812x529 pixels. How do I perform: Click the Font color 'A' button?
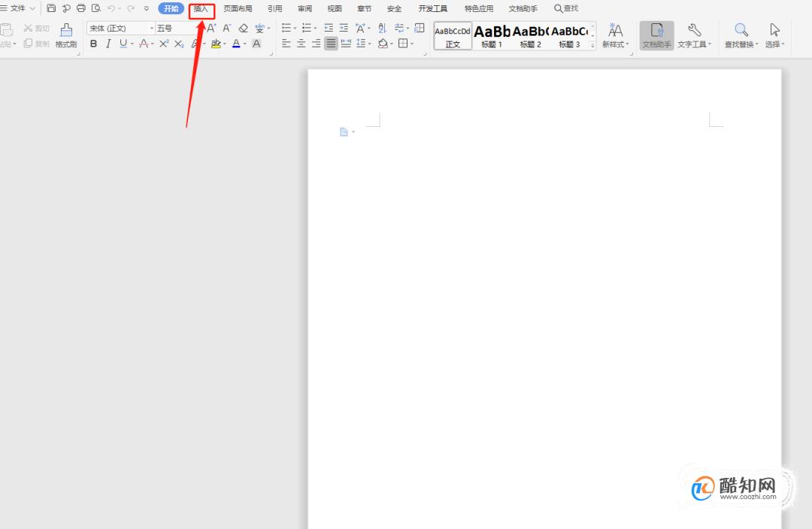pyautogui.click(x=236, y=44)
